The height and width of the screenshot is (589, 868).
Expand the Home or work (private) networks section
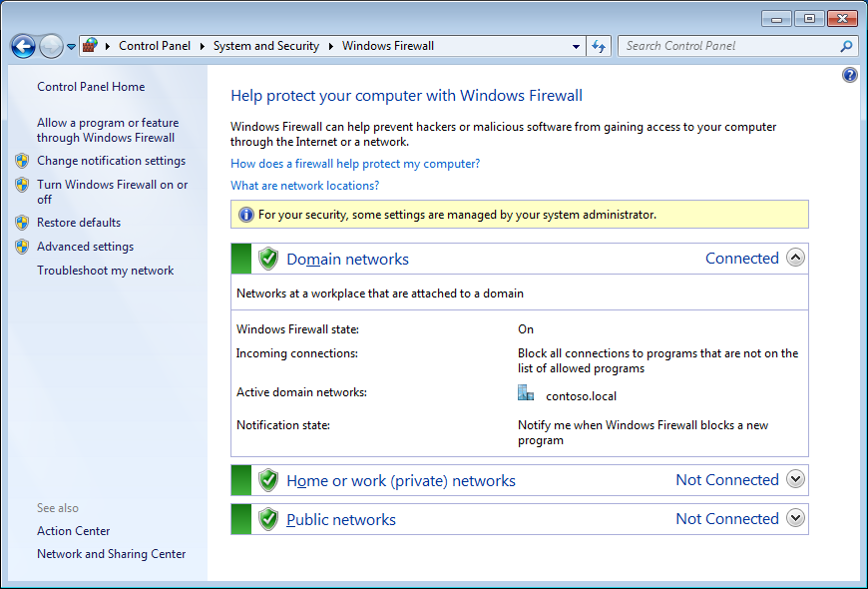pos(795,479)
